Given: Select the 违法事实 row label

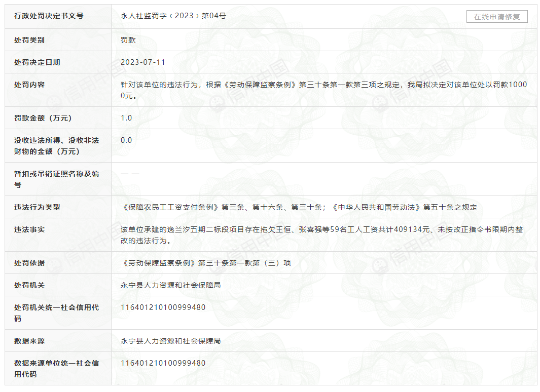Looking at the screenshot, I should (x=29, y=229).
